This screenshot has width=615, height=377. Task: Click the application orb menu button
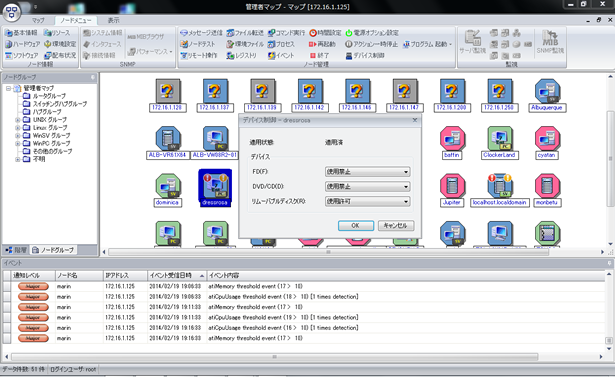(x=12, y=12)
